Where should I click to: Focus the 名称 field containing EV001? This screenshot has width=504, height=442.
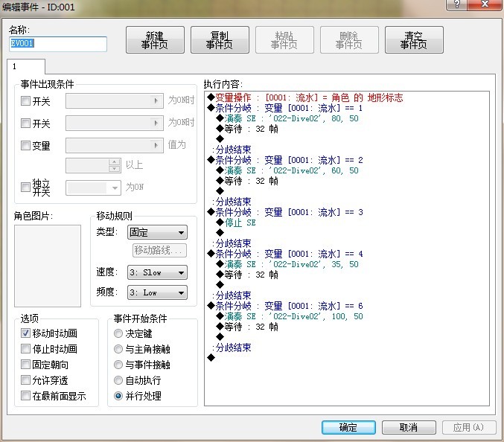point(58,44)
